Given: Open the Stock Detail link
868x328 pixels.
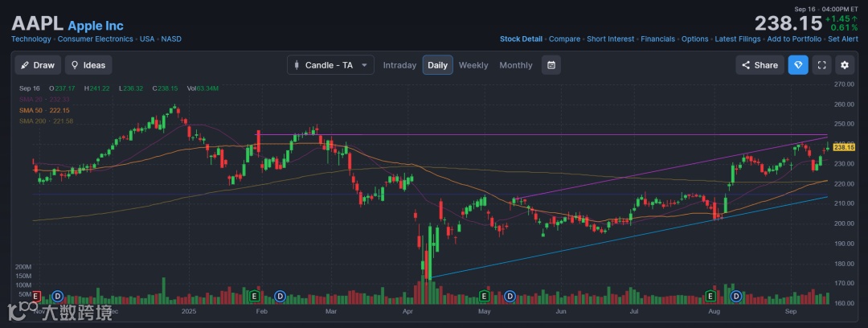Looking at the screenshot, I should click(521, 39).
